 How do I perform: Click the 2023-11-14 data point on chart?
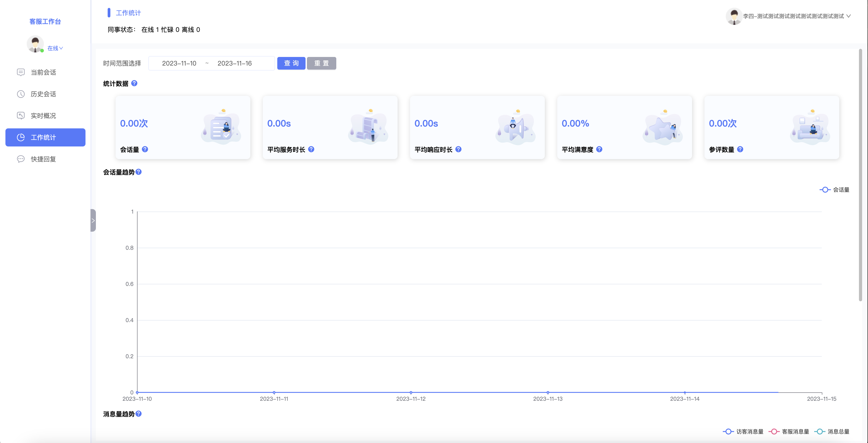point(685,393)
